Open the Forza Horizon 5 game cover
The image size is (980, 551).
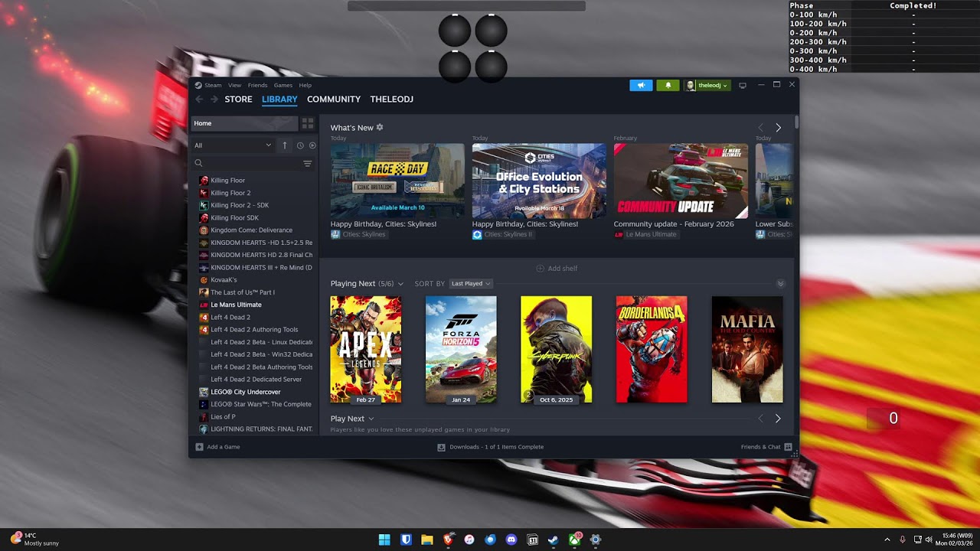tap(461, 350)
